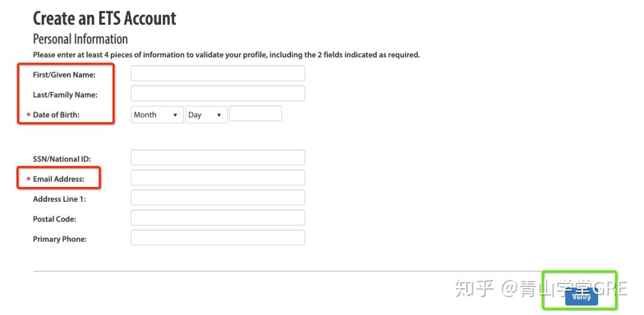This screenshot has width=644, height=315.
Task: Click the First/Given Name input field
Action: click(218, 73)
